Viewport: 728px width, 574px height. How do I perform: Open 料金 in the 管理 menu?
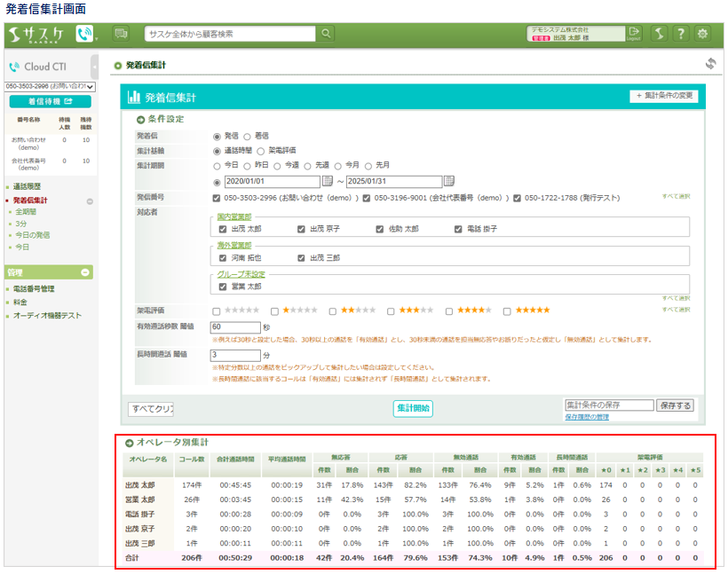pyautogui.click(x=20, y=302)
